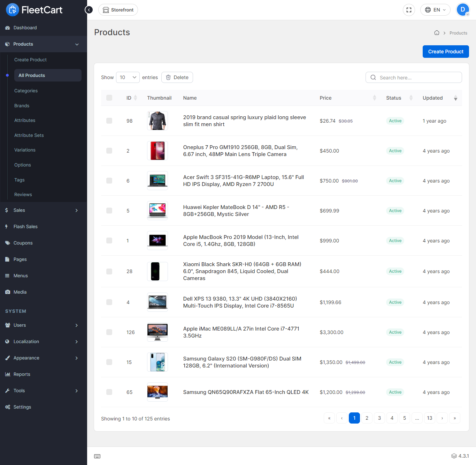Tick the Xiaomi Black Shark row checkbox
The height and width of the screenshot is (465, 476).
tap(109, 271)
